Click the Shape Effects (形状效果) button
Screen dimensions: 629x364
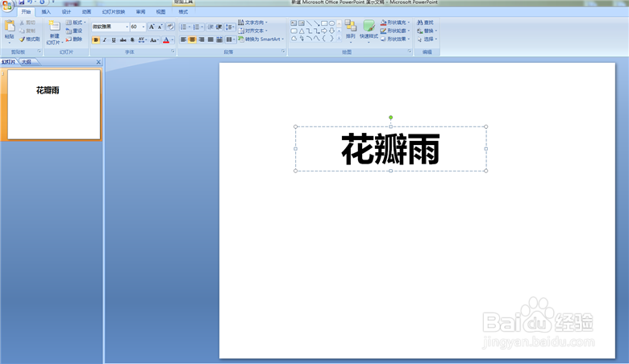[x=394, y=39]
